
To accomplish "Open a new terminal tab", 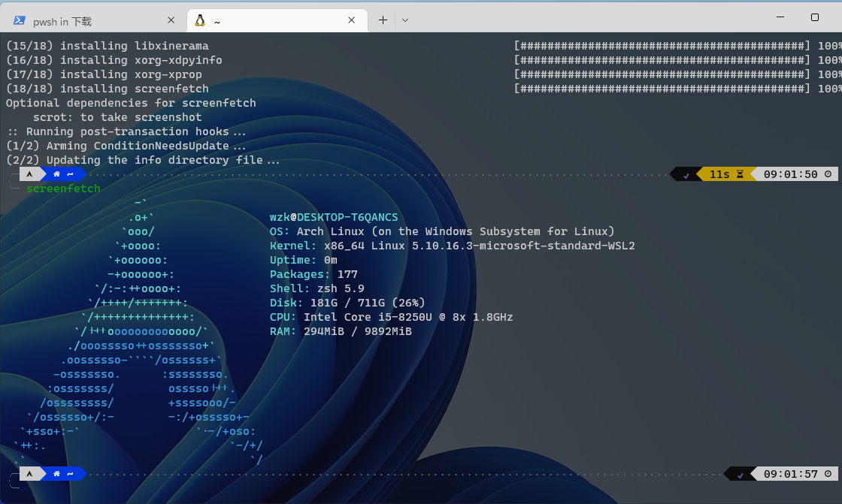I will coord(383,20).
